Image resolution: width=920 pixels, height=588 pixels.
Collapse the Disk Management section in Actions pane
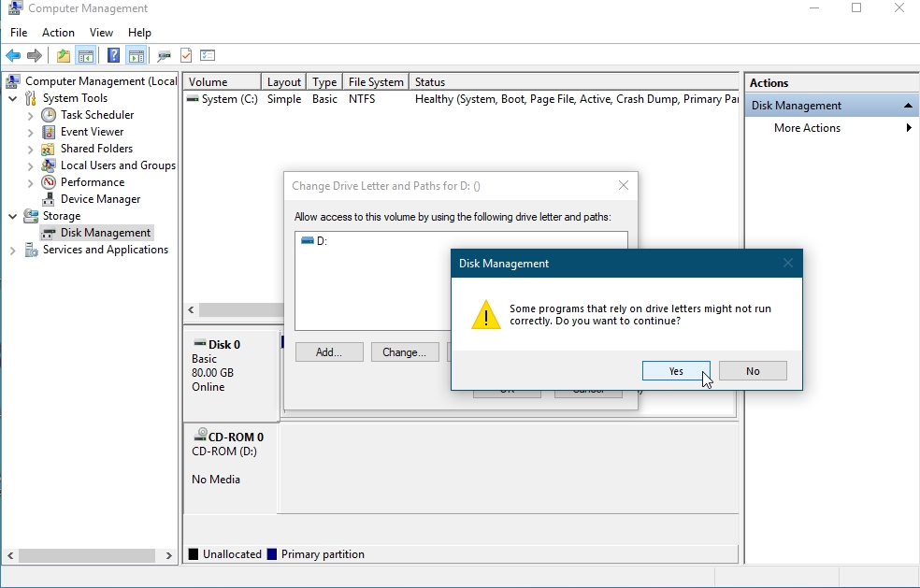pyautogui.click(x=908, y=106)
